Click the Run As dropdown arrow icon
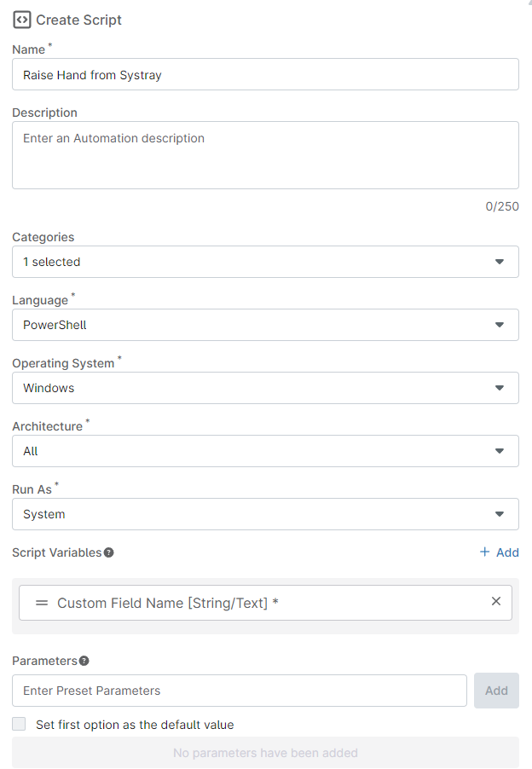Image resolution: width=532 pixels, height=769 pixels. coord(500,514)
